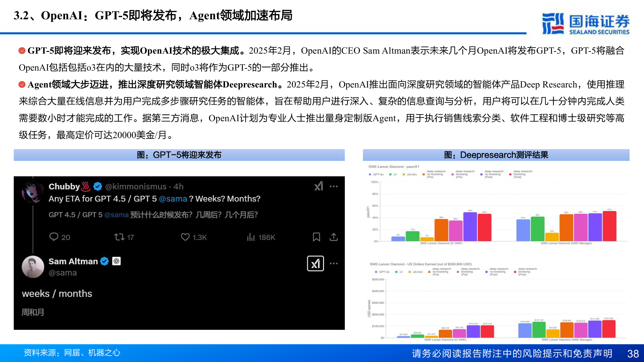
Task: Select the reply text 'weeks / months'
Action: coord(57,294)
